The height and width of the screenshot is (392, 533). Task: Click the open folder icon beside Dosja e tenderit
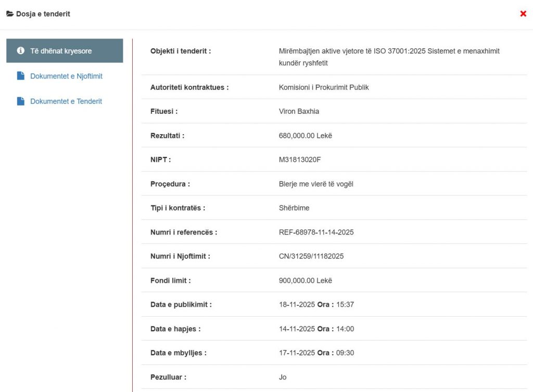[x=10, y=14]
